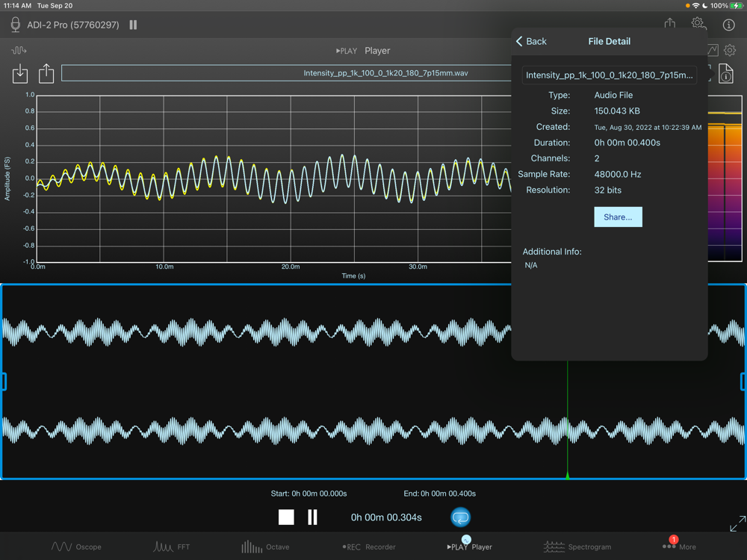Open the top bar share icon
This screenshot has width=747, height=560.
pyautogui.click(x=670, y=24)
